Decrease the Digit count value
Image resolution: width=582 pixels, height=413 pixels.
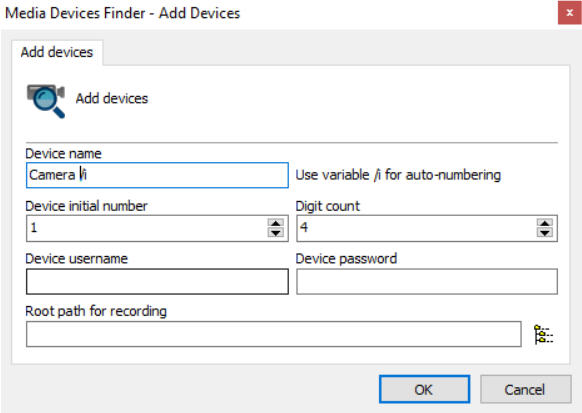click(545, 233)
